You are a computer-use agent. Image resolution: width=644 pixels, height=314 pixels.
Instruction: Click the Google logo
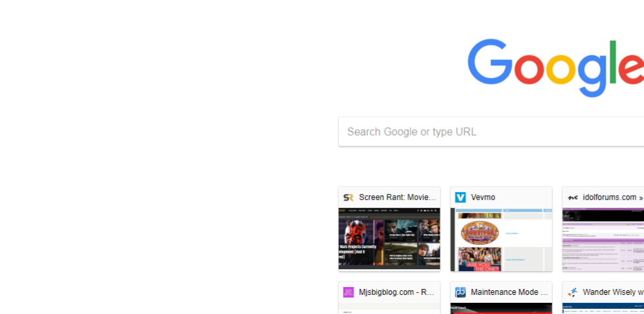pos(556,68)
